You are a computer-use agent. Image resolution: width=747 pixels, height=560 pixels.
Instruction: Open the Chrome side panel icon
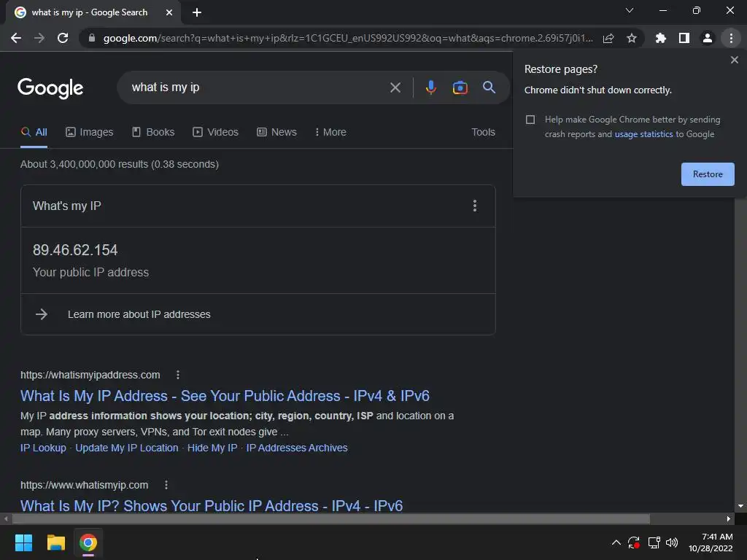(x=684, y=38)
